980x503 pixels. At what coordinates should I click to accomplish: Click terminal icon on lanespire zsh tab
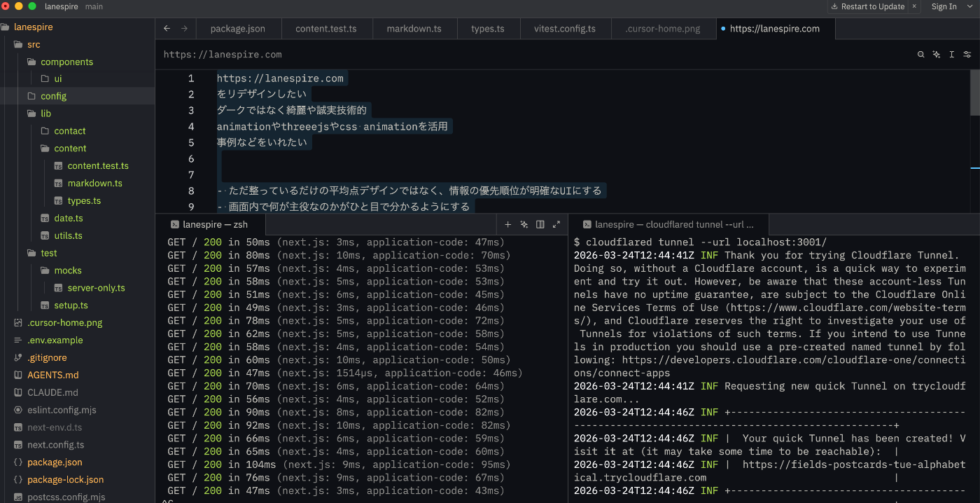pyautogui.click(x=174, y=224)
